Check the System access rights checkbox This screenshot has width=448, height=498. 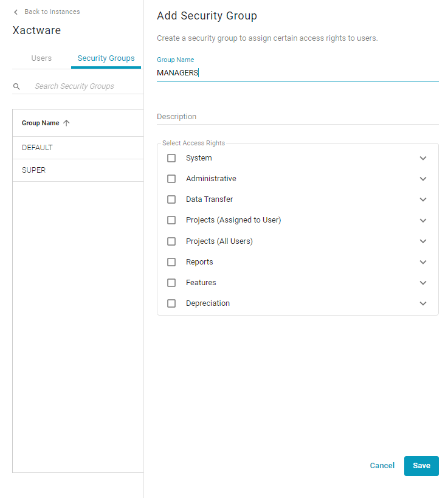(x=171, y=158)
